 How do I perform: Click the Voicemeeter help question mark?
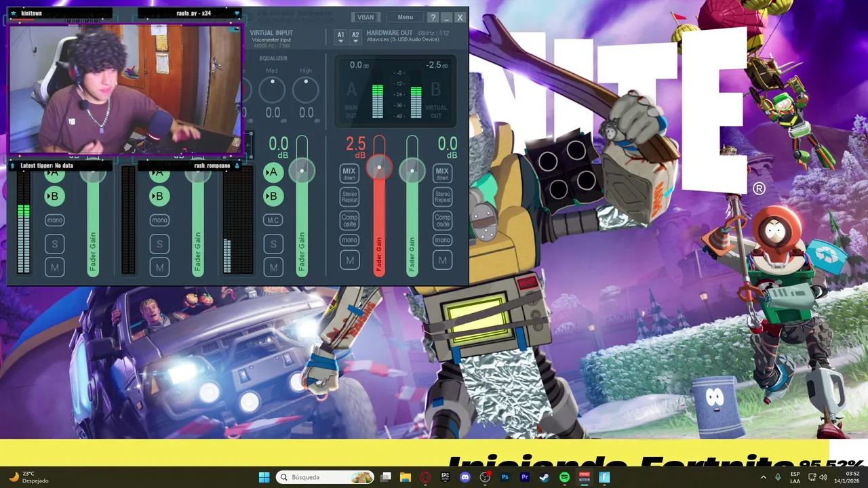pyautogui.click(x=433, y=18)
